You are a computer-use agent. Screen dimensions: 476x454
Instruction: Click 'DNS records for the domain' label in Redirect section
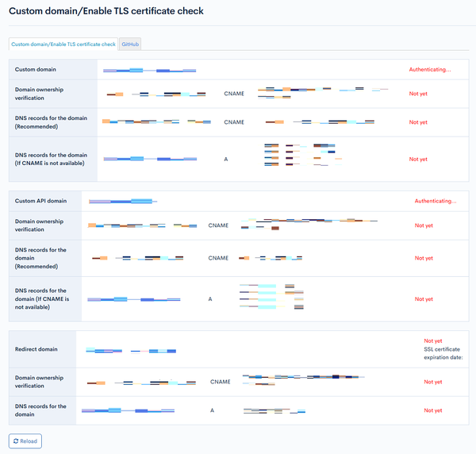(40, 410)
